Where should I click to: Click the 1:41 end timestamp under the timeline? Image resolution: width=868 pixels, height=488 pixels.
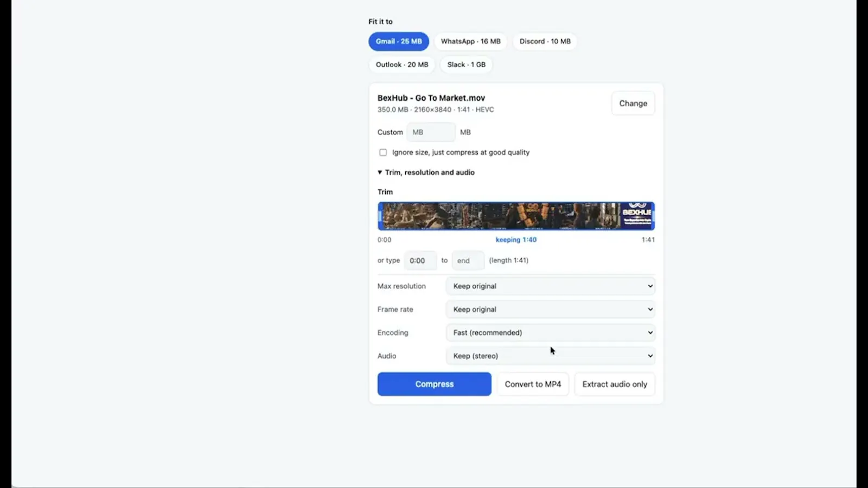click(x=648, y=240)
